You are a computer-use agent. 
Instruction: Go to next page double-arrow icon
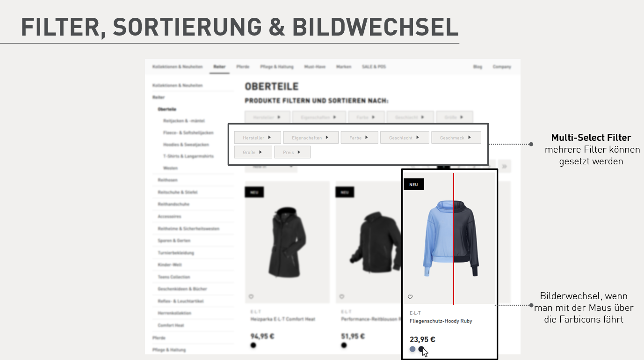click(505, 166)
